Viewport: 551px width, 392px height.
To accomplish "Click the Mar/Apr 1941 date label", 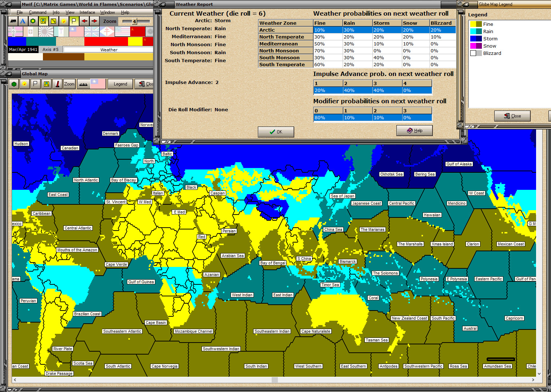I will (x=23, y=49).
